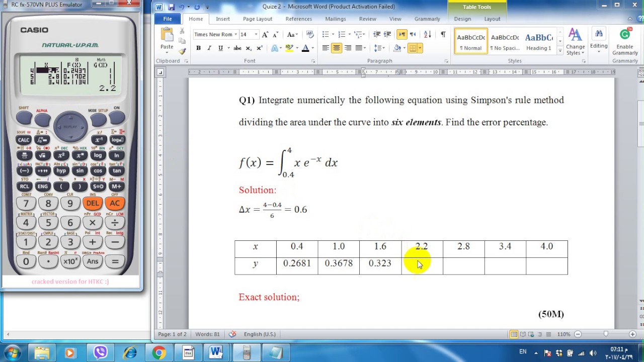The width and height of the screenshot is (644, 362).
Task: Toggle subscript formatting
Action: (249, 48)
